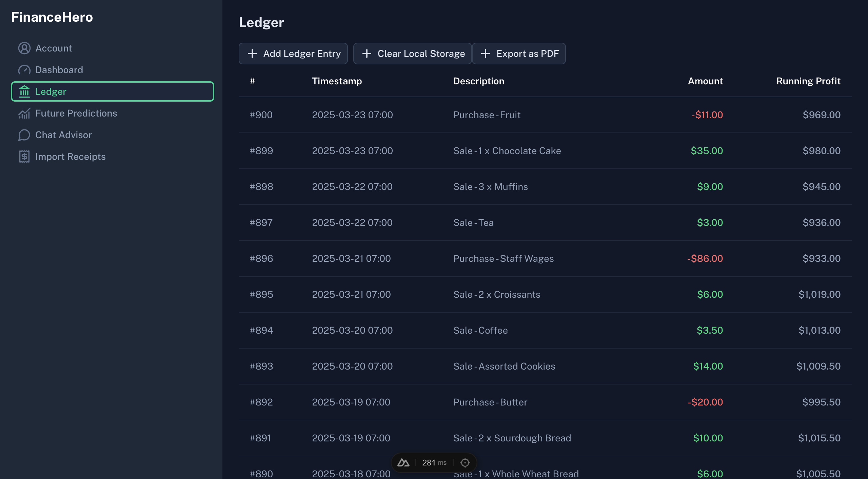Select ledger row #899 Chocolate Cake sale
This screenshot has height=479, width=868.
[x=507, y=151]
